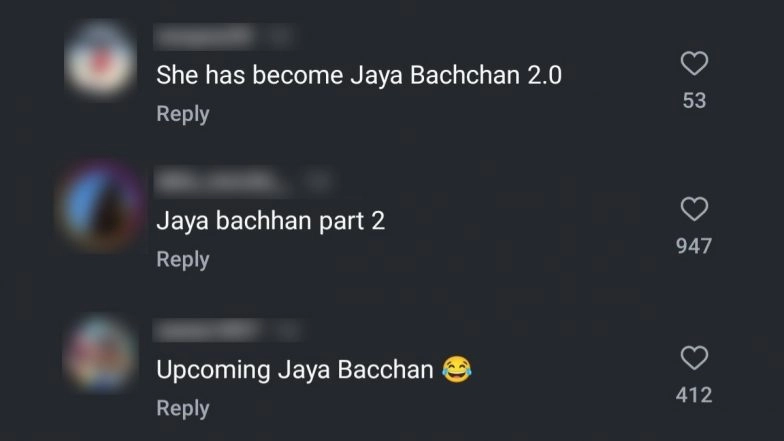Image resolution: width=784 pixels, height=441 pixels.
Task: View the 412 likes count
Action: click(x=694, y=395)
